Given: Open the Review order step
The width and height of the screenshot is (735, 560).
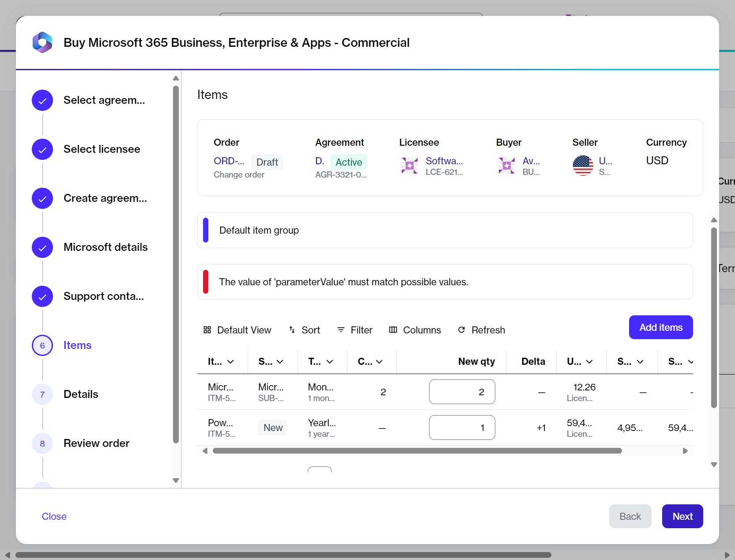Looking at the screenshot, I should [96, 443].
